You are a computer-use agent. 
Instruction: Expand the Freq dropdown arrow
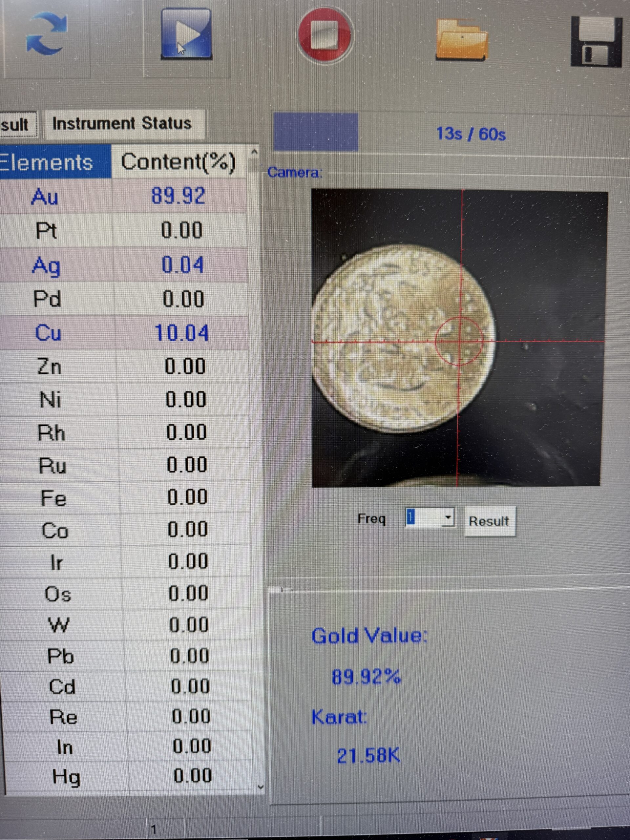tap(449, 518)
